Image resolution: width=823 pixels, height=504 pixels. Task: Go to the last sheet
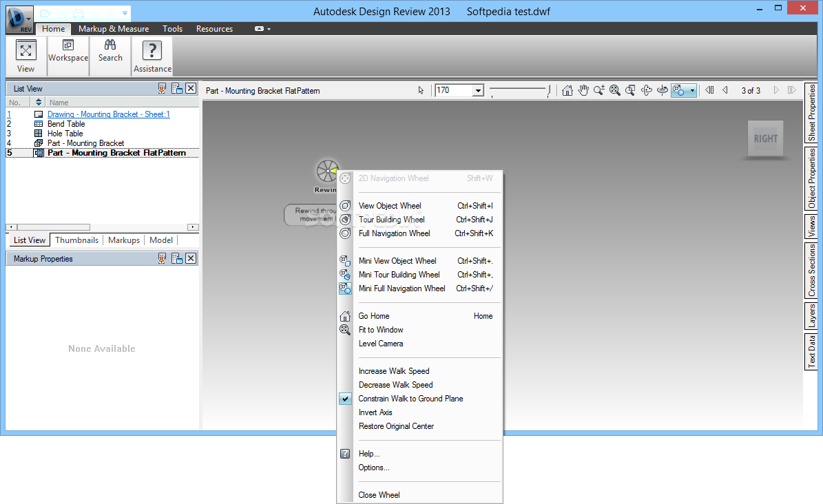pos(791,90)
